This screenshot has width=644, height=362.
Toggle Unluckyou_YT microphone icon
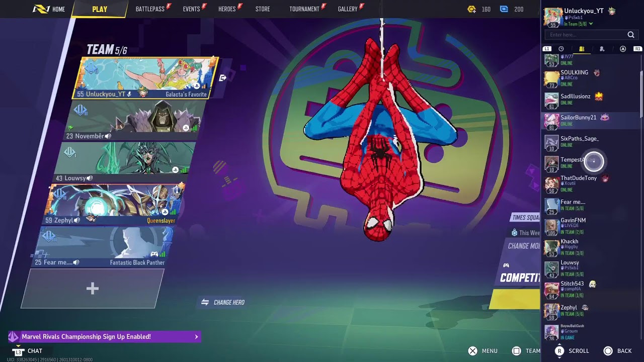click(129, 94)
